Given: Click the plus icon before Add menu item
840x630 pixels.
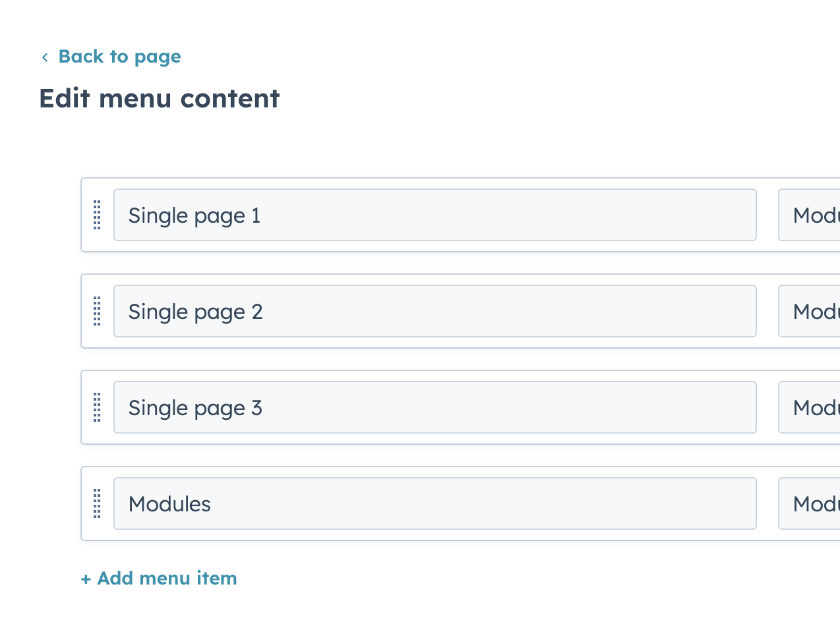Looking at the screenshot, I should (86, 578).
